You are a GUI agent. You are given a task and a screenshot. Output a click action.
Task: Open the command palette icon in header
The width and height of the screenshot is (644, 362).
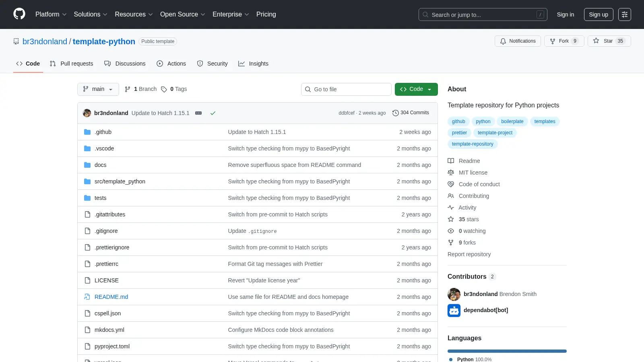coord(625,14)
